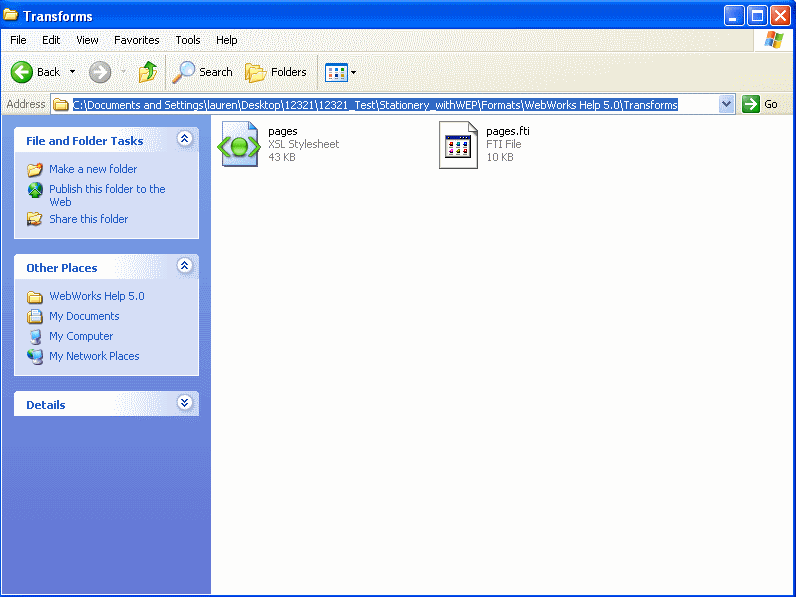This screenshot has height=597, width=796.
Task: Open My Computer from Other Places
Action: point(81,336)
